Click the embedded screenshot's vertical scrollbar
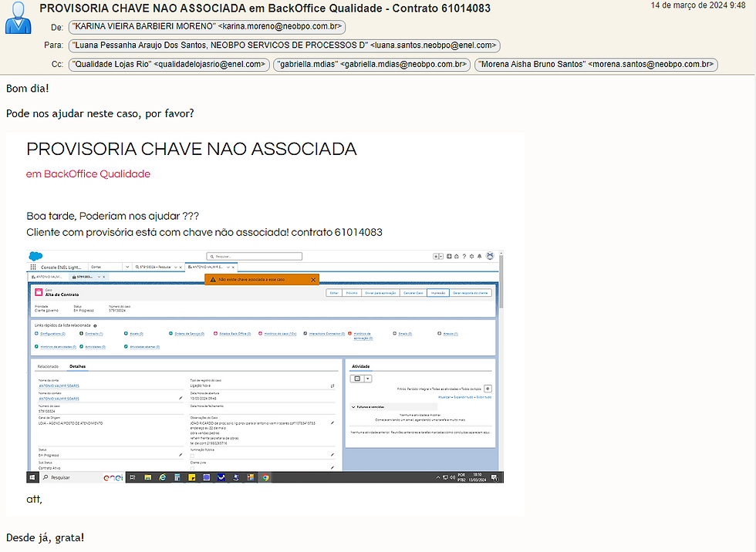756x552 pixels. (501, 281)
